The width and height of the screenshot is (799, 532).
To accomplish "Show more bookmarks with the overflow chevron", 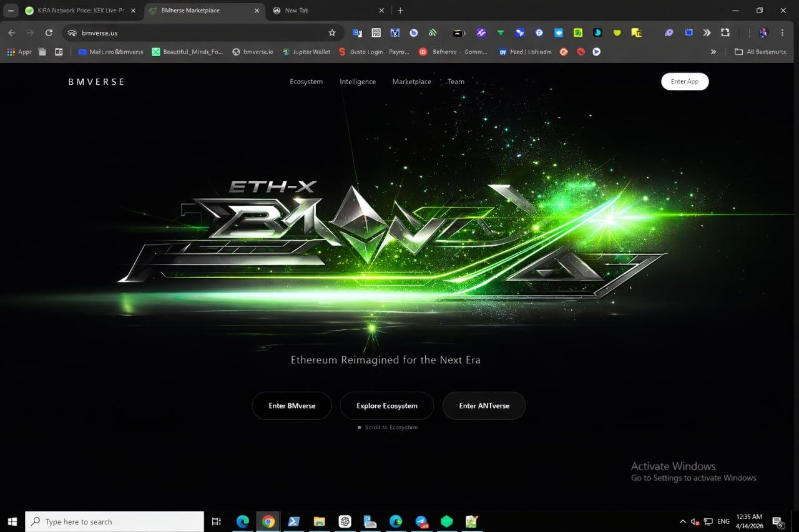I will (713, 52).
